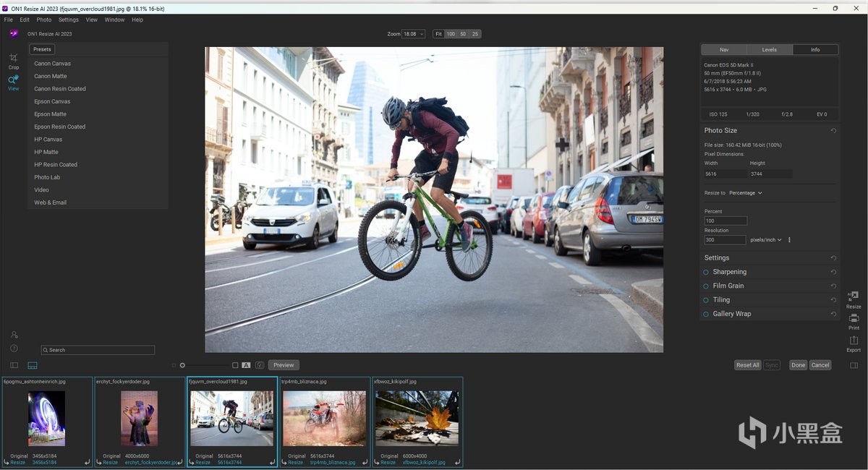The height and width of the screenshot is (470, 868).
Task: Open the Help menu
Action: 137,20
